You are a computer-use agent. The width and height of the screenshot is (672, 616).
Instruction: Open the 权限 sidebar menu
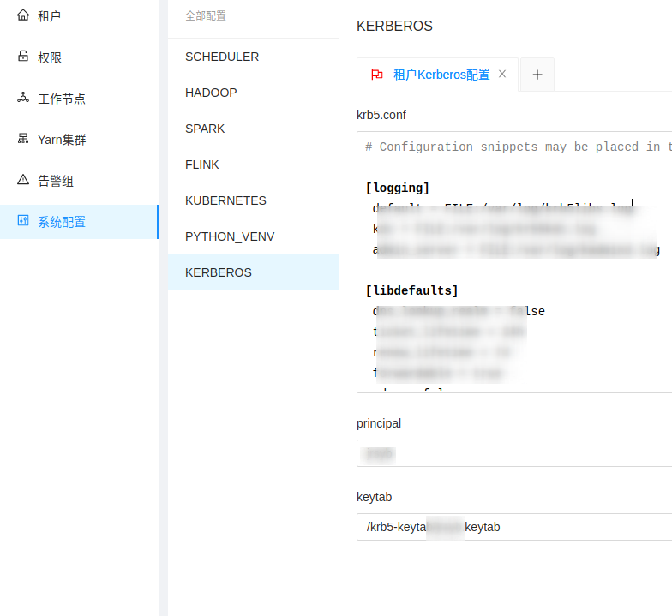79,57
